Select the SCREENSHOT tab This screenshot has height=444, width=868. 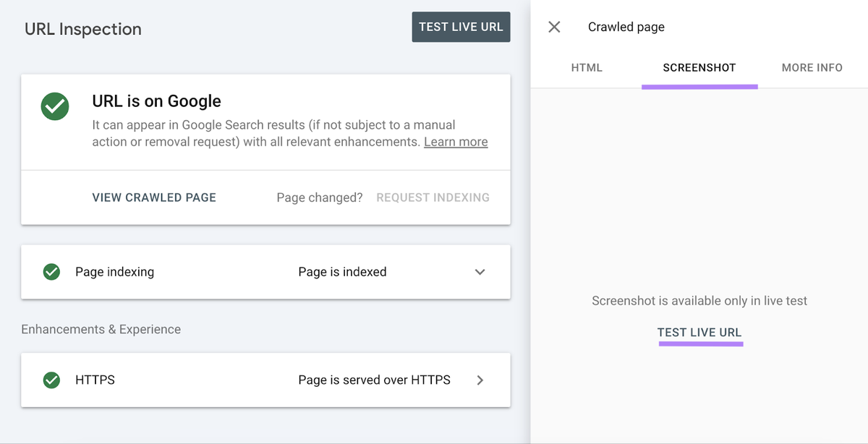(x=699, y=67)
